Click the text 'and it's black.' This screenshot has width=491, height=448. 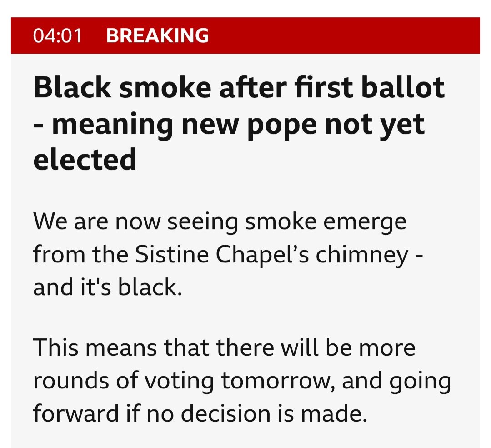(107, 287)
